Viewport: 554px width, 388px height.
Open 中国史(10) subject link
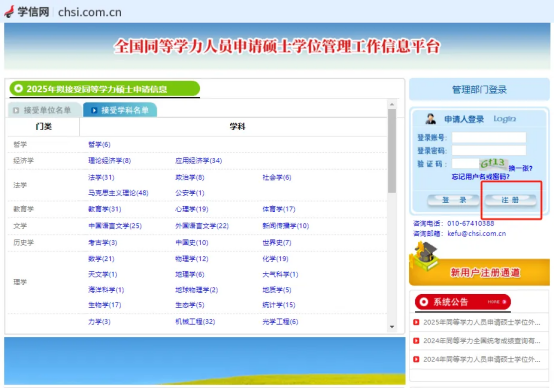click(192, 243)
